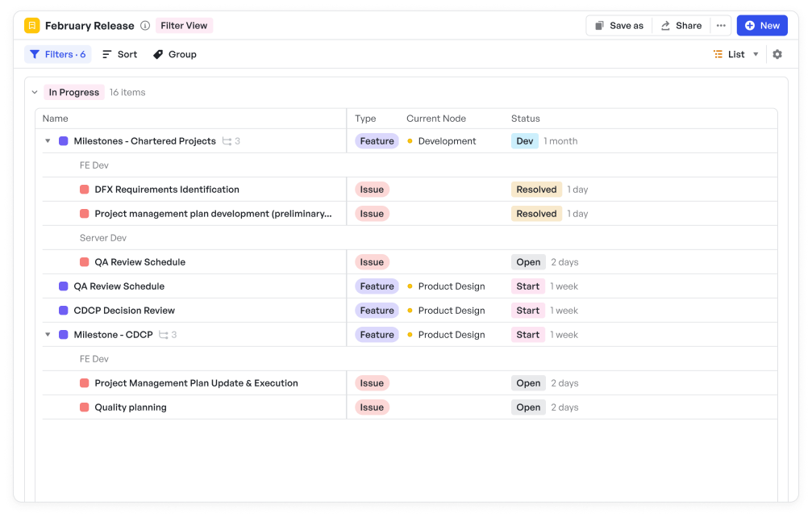Click the purple feature icon for CDCP Decision Review
812x518 pixels.
tap(64, 311)
